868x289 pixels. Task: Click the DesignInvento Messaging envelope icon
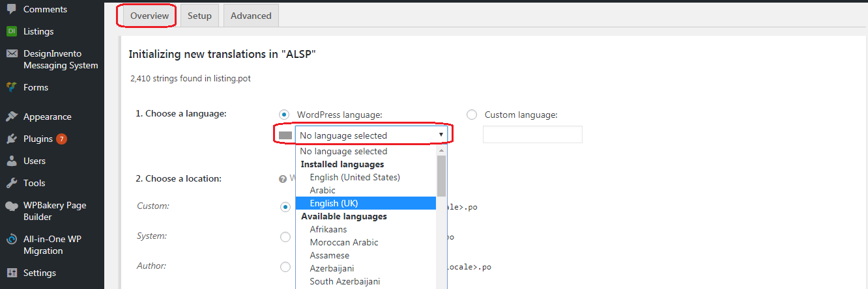coord(12,53)
